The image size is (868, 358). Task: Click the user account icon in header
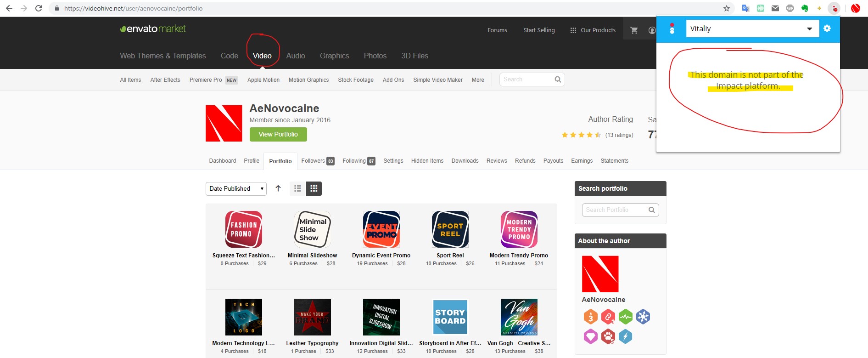[x=652, y=30]
